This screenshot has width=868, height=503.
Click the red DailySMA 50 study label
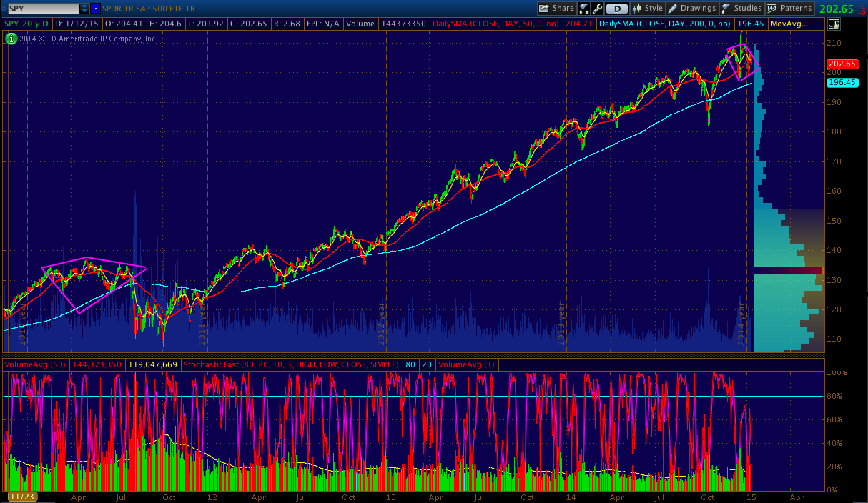pos(499,24)
